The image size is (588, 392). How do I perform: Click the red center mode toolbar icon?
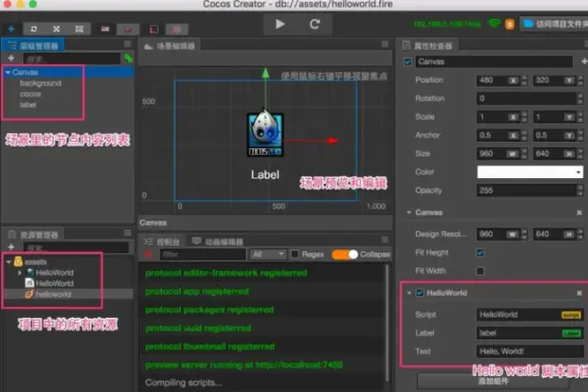click(x=128, y=29)
